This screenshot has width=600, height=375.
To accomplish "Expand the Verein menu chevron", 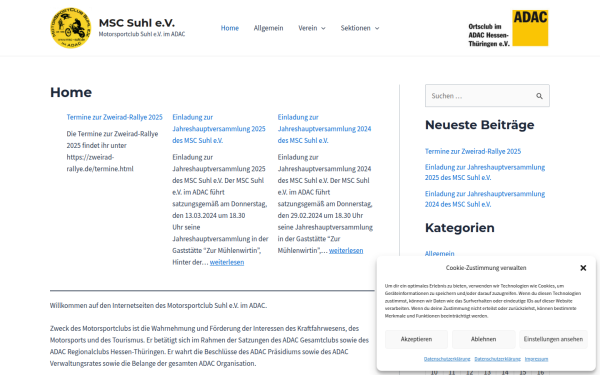I will [323, 28].
